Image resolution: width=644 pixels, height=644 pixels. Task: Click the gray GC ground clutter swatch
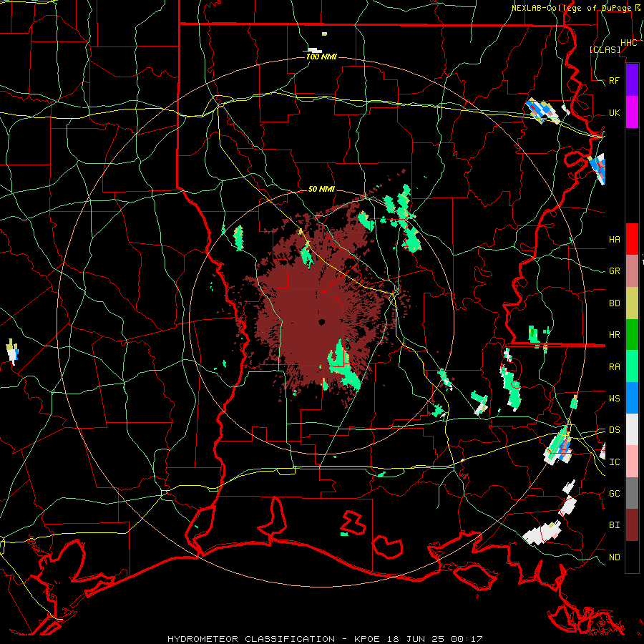[632, 493]
